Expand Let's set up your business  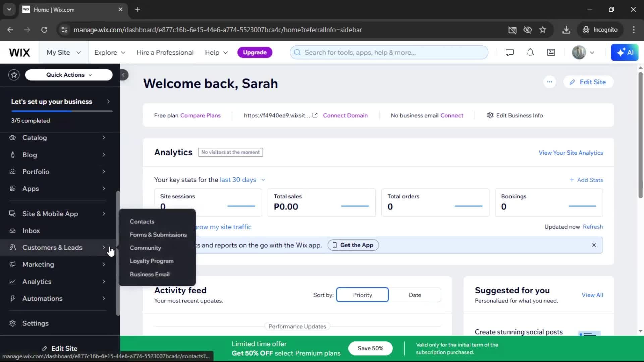(x=60, y=102)
